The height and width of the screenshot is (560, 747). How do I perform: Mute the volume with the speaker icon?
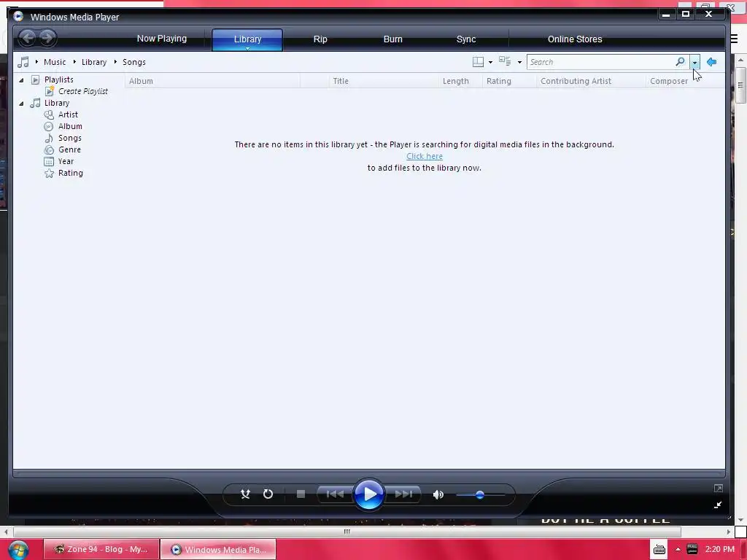438,495
